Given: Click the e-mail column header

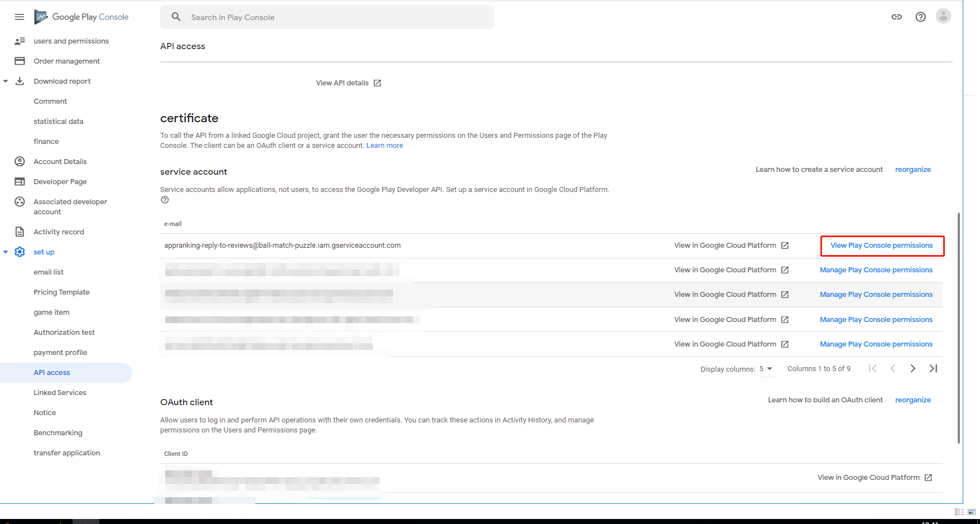Looking at the screenshot, I should pos(172,224).
